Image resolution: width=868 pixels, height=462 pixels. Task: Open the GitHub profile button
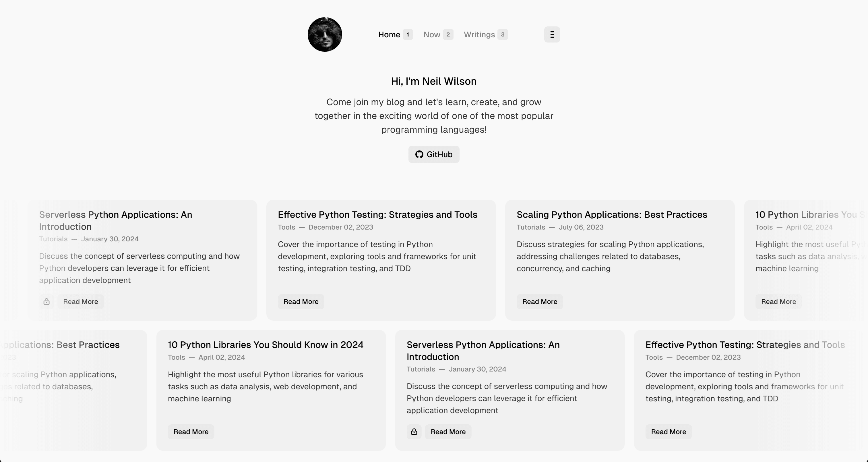pyautogui.click(x=434, y=155)
